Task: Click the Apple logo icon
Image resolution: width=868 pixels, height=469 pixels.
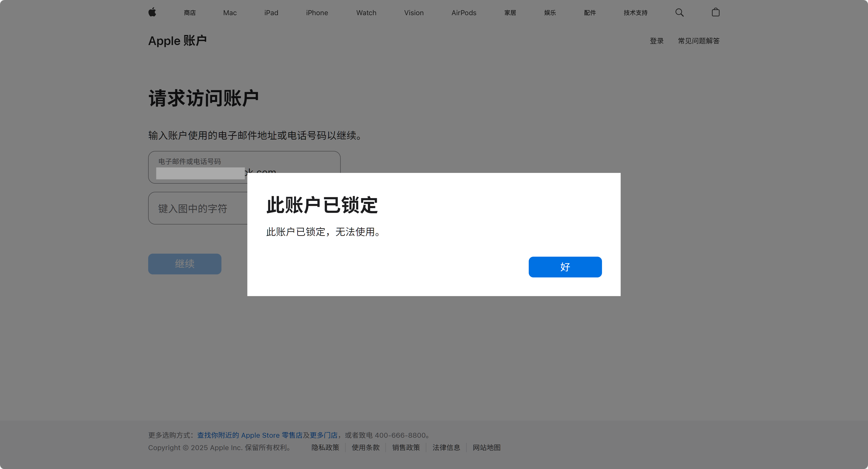Action: tap(152, 12)
